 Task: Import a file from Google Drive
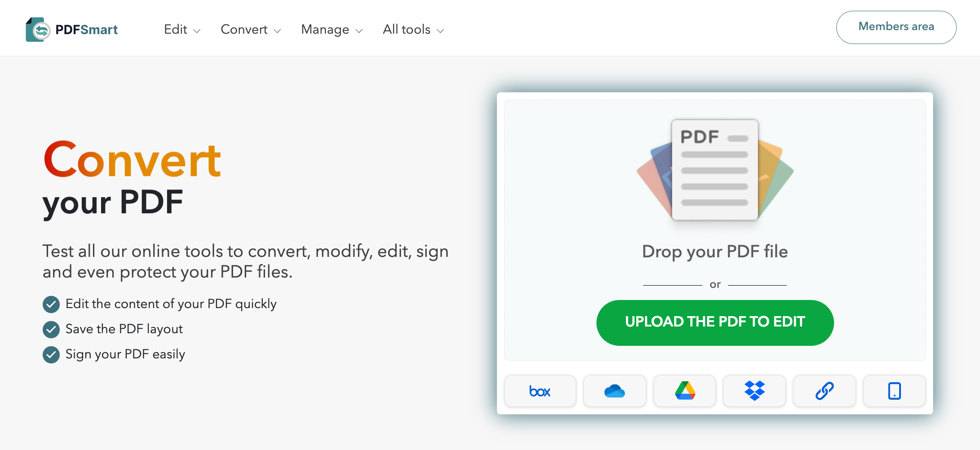tap(684, 391)
